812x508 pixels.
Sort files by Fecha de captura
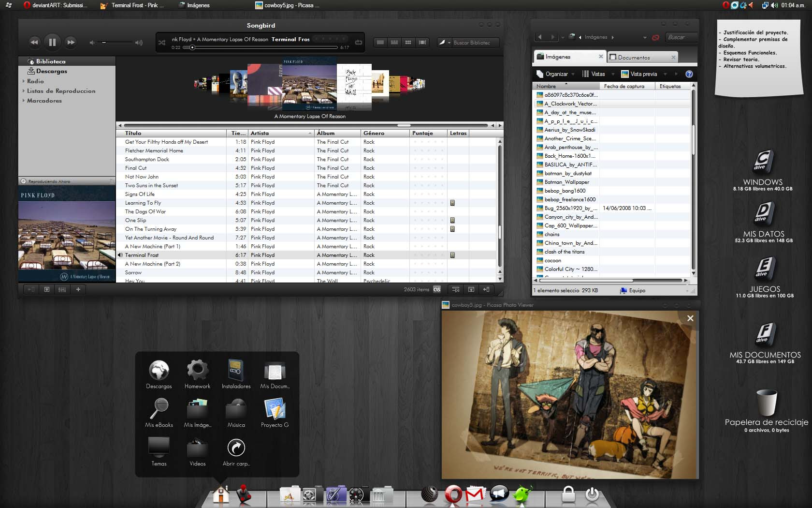coord(627,86)
